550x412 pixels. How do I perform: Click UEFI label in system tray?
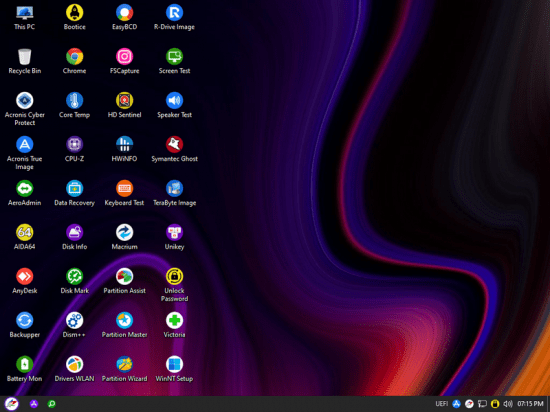click(x=442, y=404)
